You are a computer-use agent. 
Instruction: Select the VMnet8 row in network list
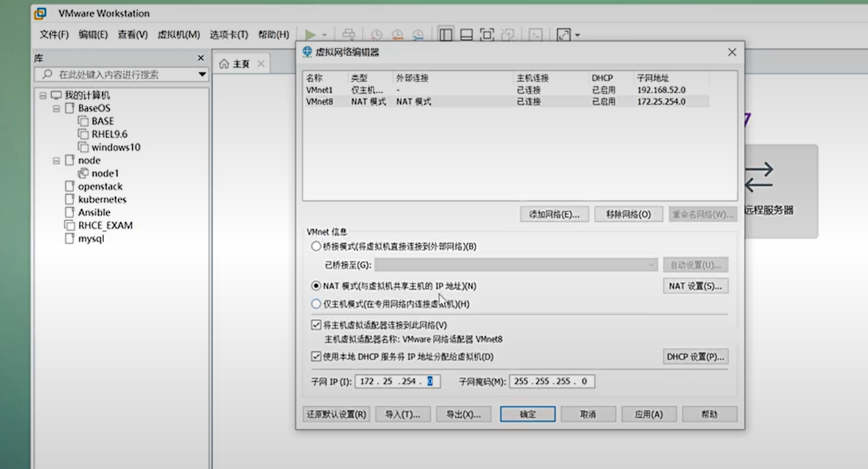tap(507, 101)
